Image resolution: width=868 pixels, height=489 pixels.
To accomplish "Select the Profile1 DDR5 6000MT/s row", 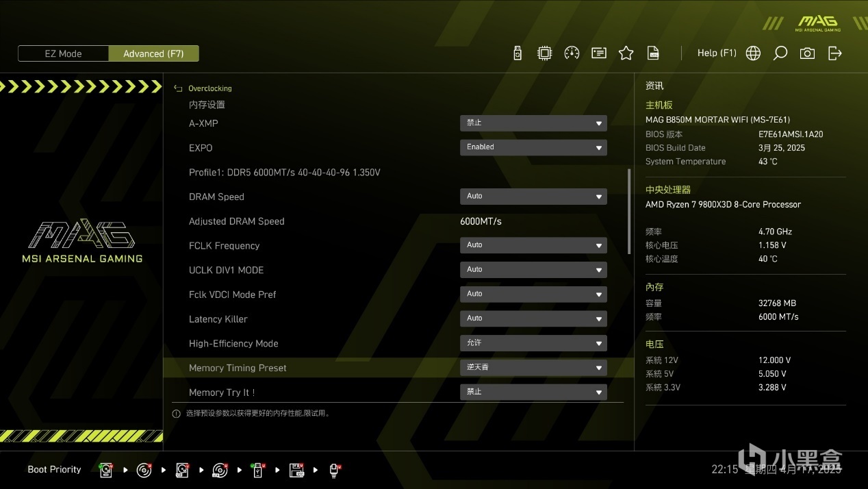I will tap(285, 173).
